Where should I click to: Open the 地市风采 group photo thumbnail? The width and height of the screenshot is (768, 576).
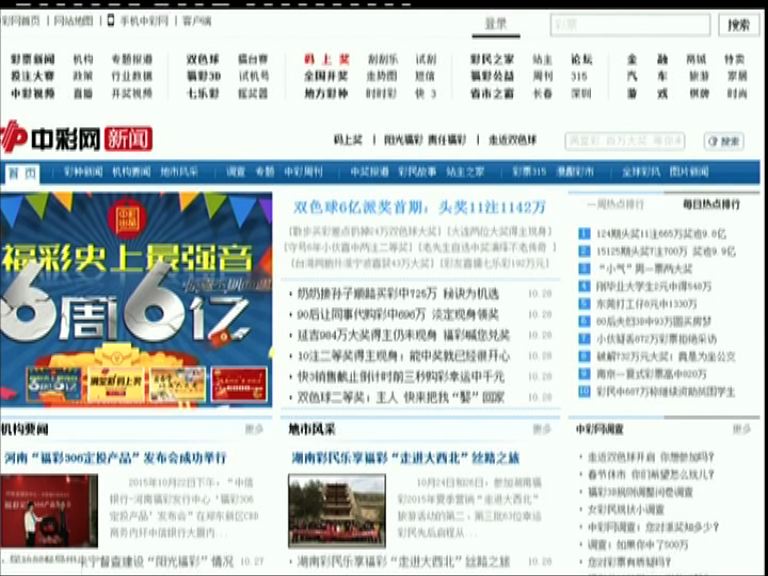tap(322, 510)
